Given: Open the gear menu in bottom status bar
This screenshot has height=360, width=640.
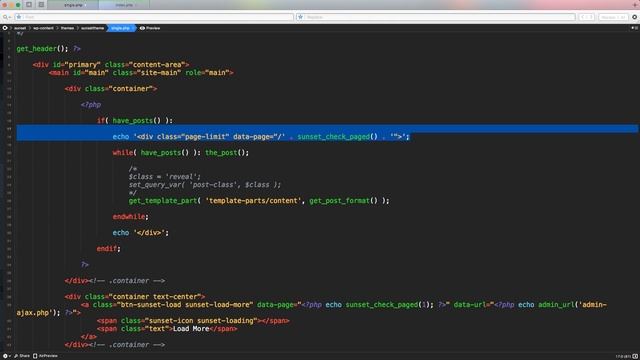Looking at the screenshot, I should pyautogui.click(x=6, y=356).
